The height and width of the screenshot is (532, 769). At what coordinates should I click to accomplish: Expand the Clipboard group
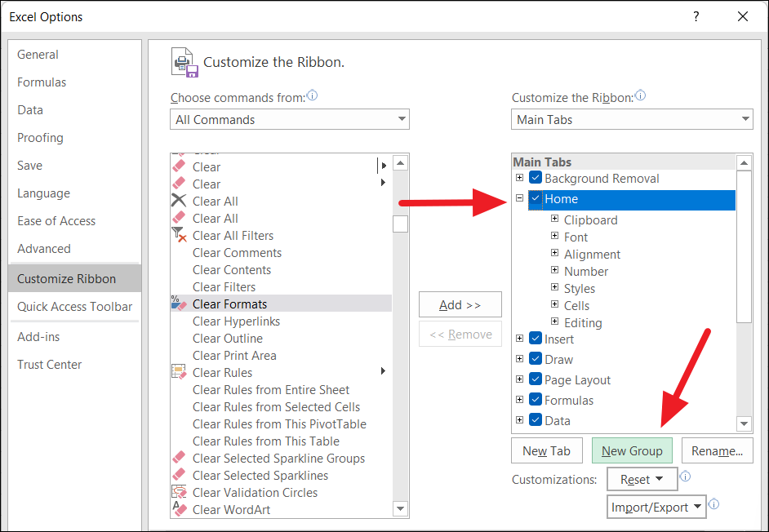point(554,219)
